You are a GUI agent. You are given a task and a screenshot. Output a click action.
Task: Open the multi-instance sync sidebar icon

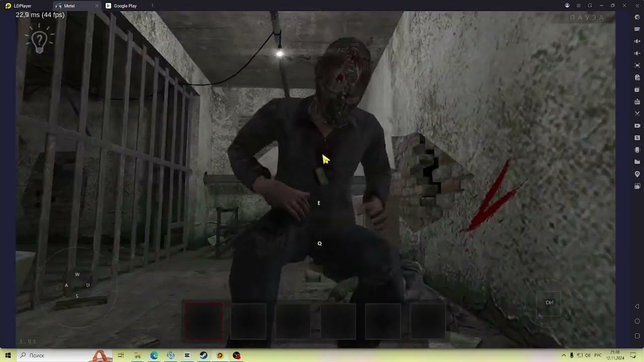[x=637, y=89]
